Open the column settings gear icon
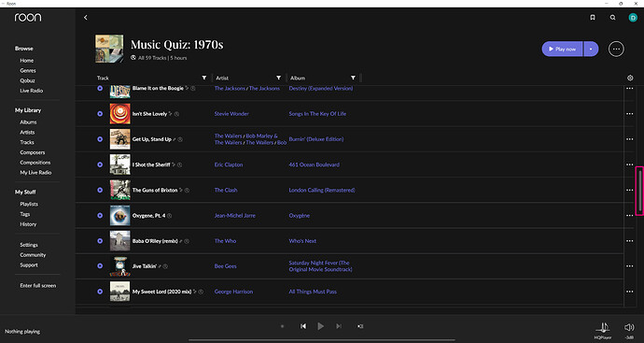 coord(630,78)
